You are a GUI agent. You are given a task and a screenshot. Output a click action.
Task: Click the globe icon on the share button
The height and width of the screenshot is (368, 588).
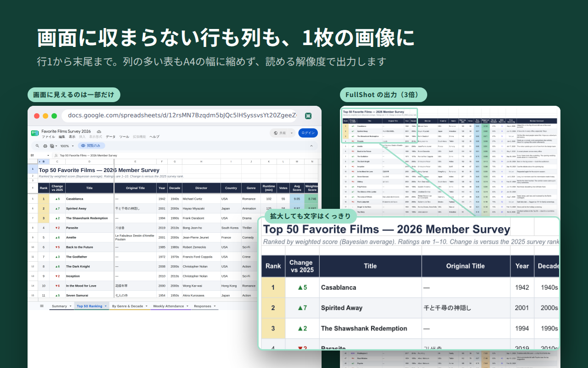click(x=276, y=133)
